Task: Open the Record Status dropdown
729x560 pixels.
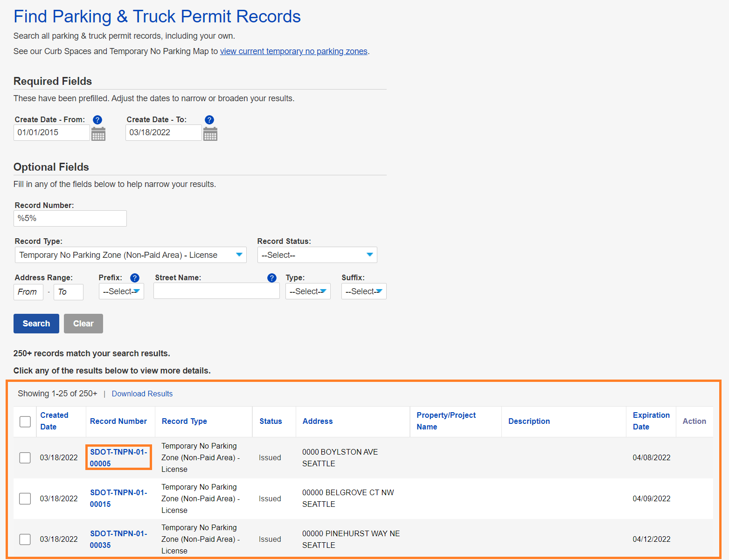Action: 317,255
